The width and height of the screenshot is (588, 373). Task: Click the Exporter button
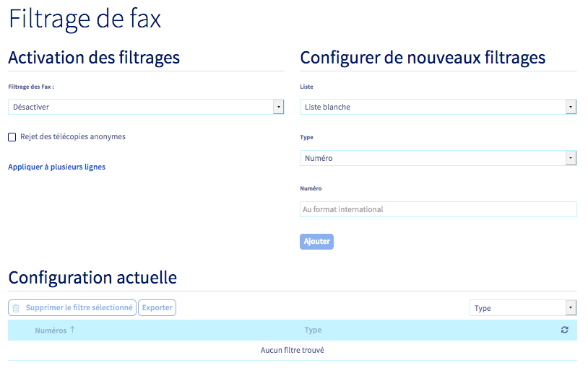pos(157,308)
